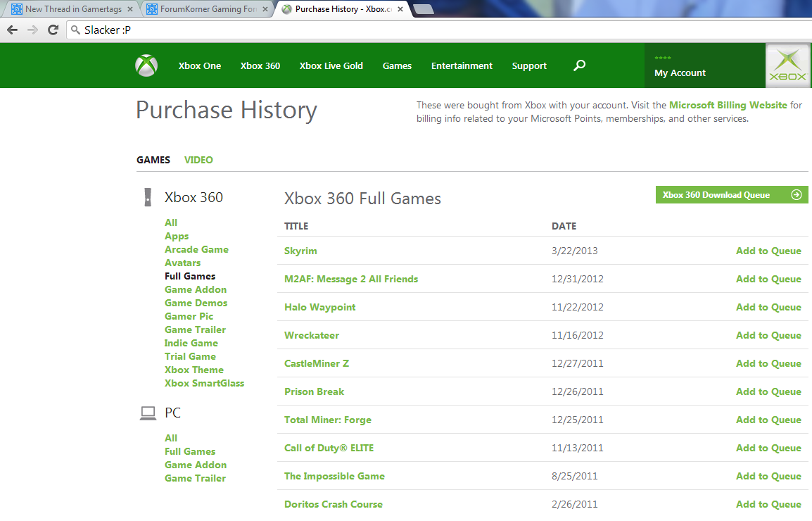Add Halo Waypoint to queue
Viewport: 812px width, 521px height.
coord(768,307)
